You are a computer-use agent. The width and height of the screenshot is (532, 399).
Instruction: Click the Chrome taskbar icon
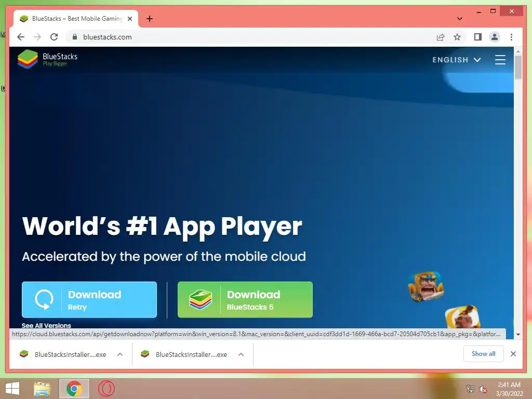tap(74, 389)
